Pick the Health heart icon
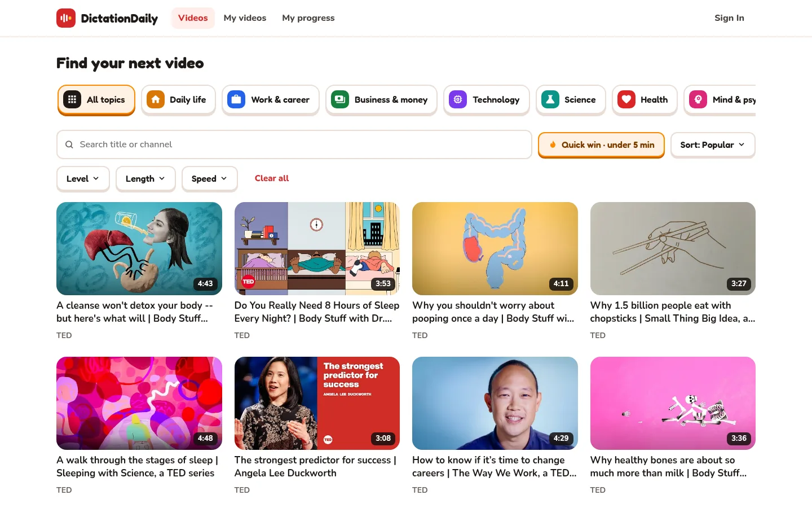812x508 pixels. pos(626,100)
